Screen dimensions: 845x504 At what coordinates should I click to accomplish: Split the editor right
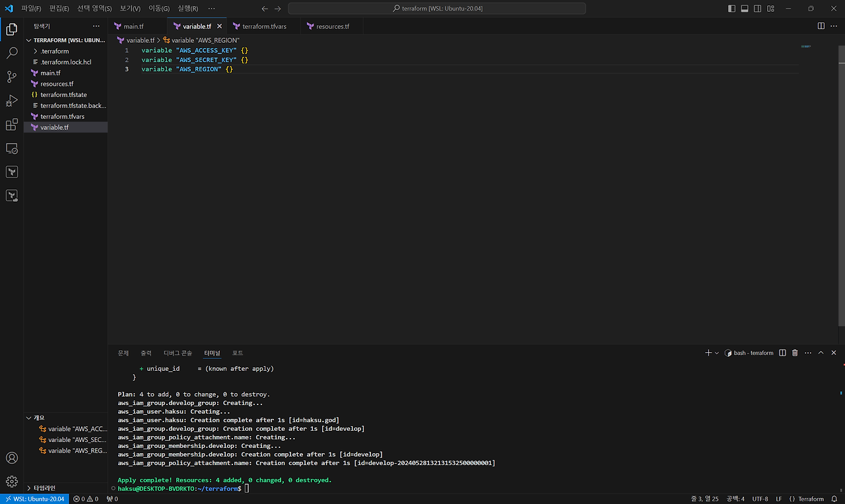point(821,26)
